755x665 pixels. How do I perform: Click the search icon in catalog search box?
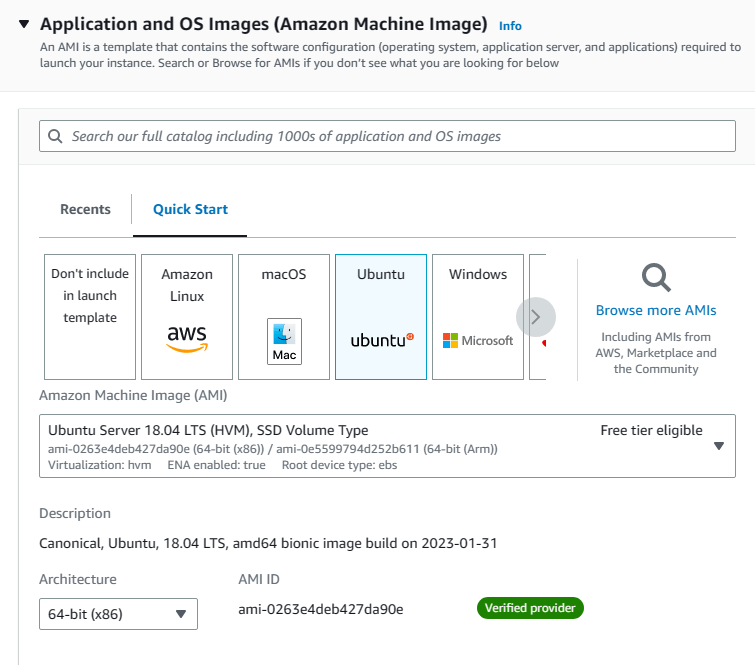pos(56,136)
